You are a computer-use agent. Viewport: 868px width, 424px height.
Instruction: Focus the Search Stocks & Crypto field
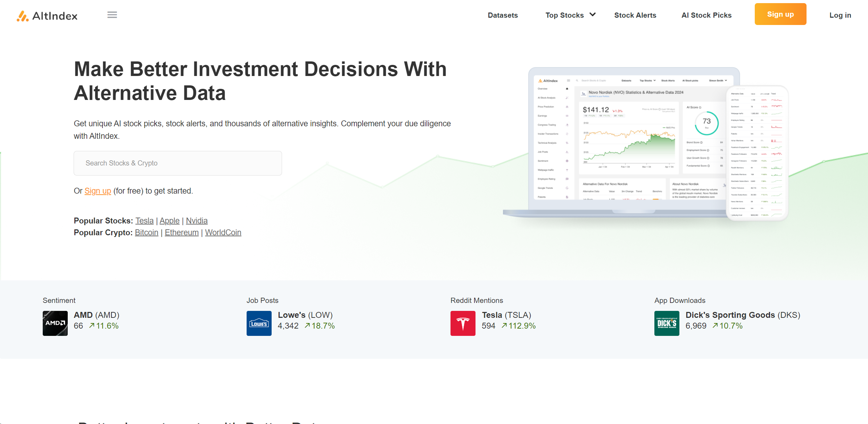click(x=177, y=163)
